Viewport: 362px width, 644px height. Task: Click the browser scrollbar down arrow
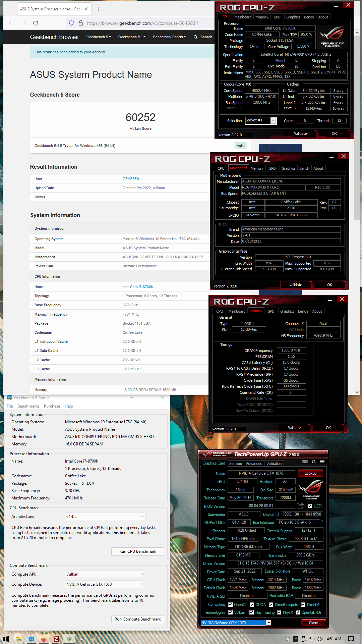coord(357,391)
